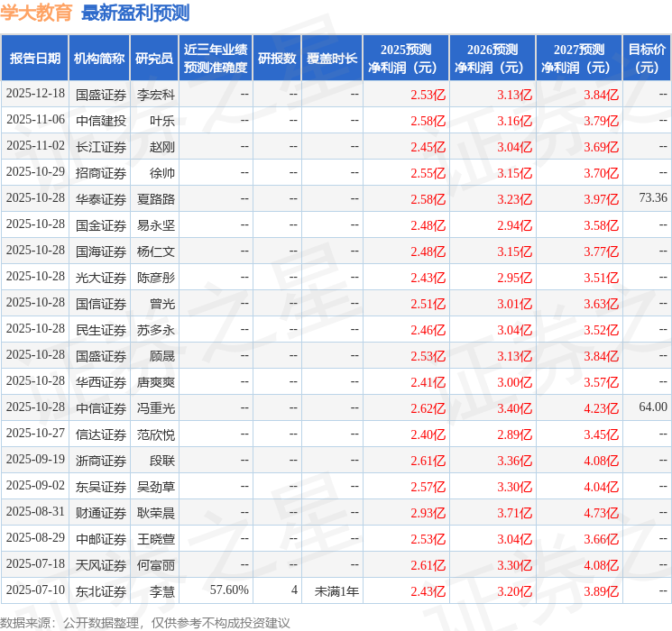
Task: Click analyst name 叶乐
Action: tap(162, 121)
